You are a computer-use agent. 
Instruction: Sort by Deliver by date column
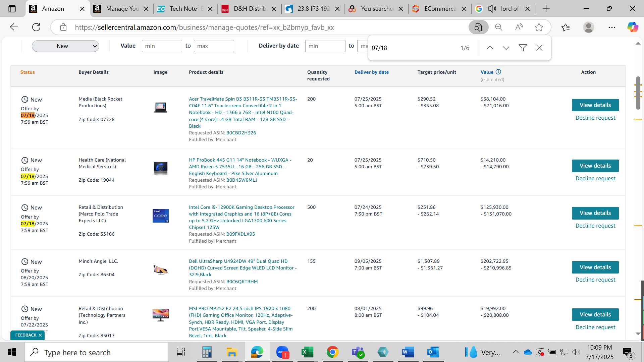click(x=371, y=72)
